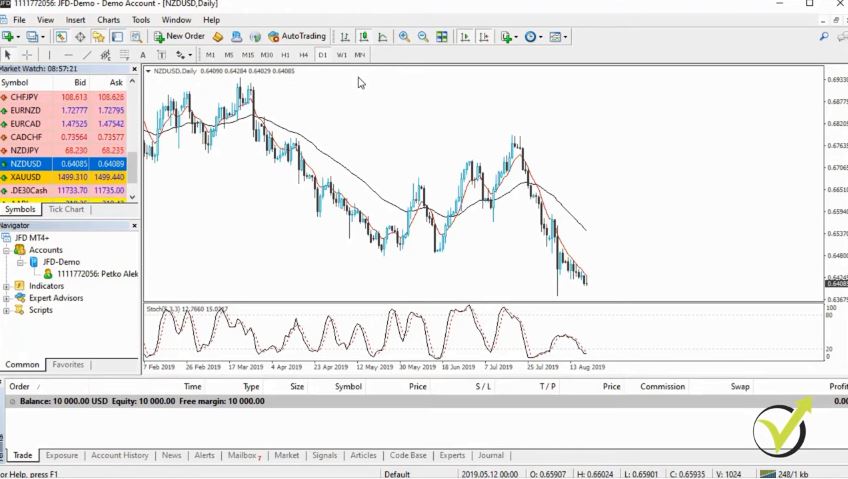
Task: Expand the Indicators tree node
Action: [6, 286]
